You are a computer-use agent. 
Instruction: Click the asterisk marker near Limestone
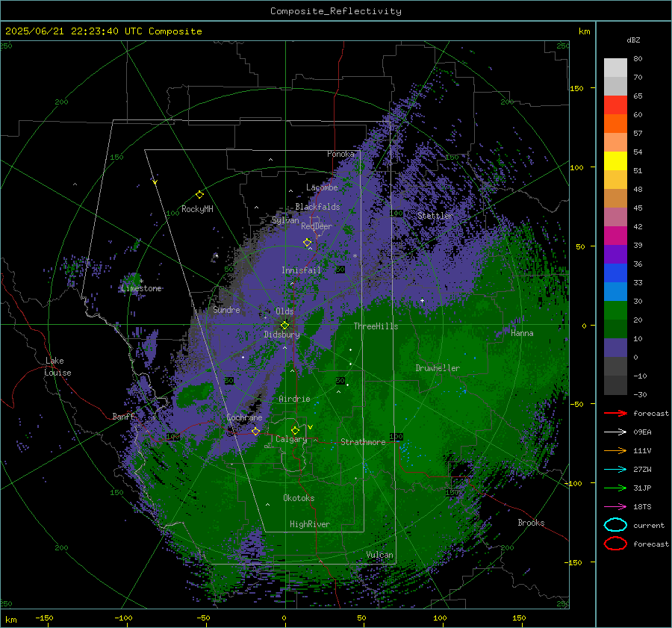pyautogui.click(x=141, y=282)
